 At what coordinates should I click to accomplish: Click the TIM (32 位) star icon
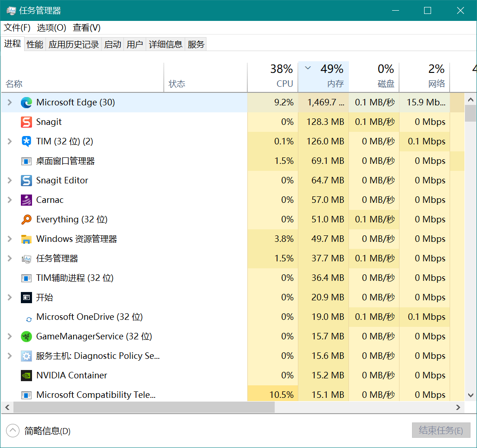[x=26, y=142]
